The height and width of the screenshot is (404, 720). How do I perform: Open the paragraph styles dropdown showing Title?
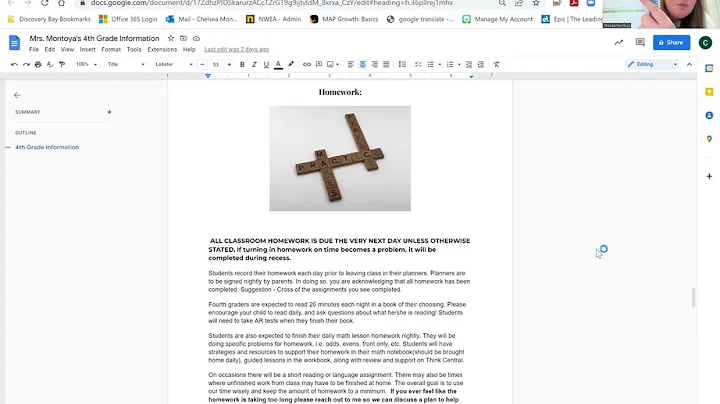(126, 64)
